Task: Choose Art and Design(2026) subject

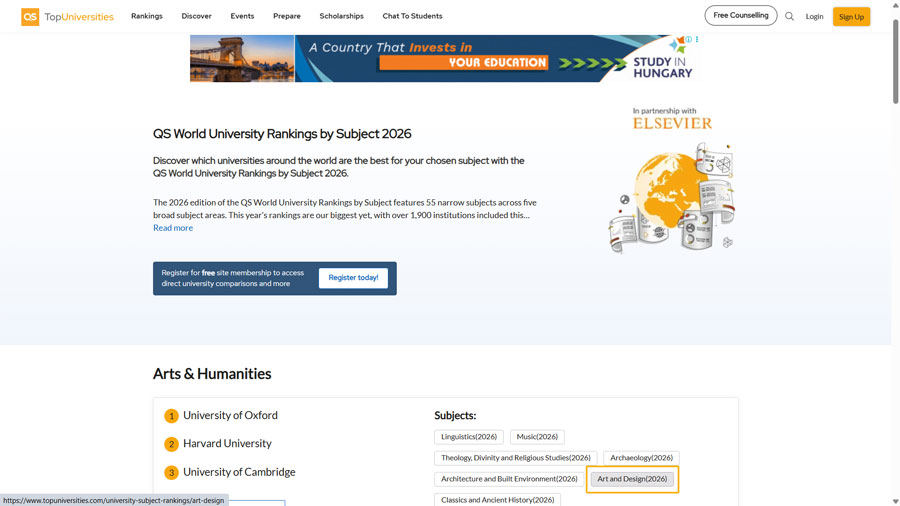Action: [632, 479]
